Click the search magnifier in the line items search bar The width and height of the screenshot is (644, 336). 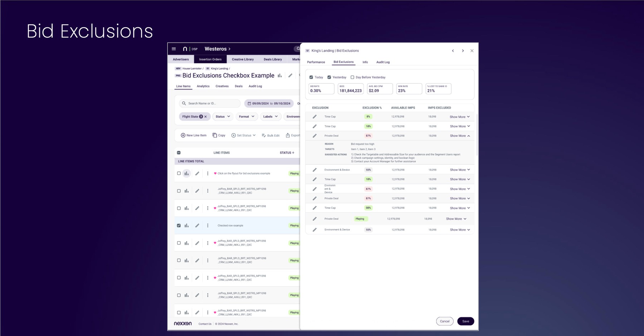[x=184, y=103]
